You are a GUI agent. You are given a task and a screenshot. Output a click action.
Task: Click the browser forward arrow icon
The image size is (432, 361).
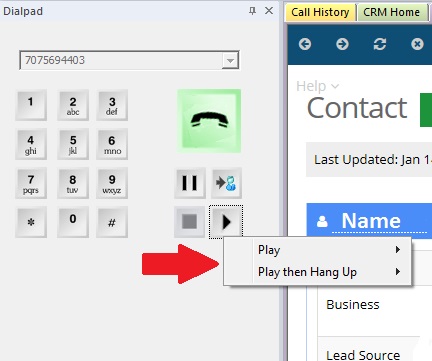click(x=342, y=44)
